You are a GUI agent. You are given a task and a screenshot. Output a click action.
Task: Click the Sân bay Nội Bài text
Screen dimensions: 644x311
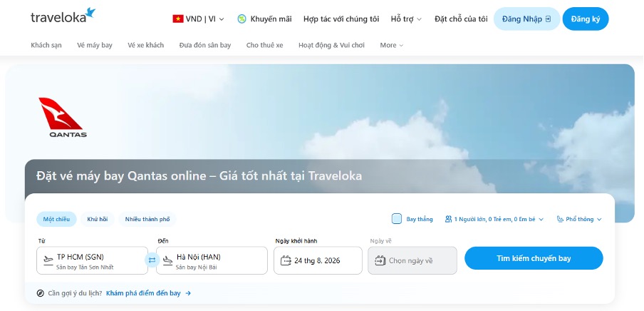197,267
